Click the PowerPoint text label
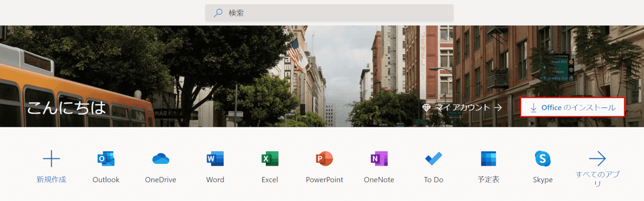This screenshot has width=644, height=201. click(325, 180)
